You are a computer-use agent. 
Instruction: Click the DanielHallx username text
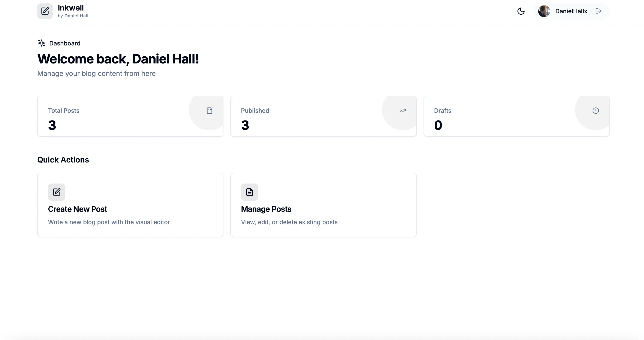click(x=571, y=11)
